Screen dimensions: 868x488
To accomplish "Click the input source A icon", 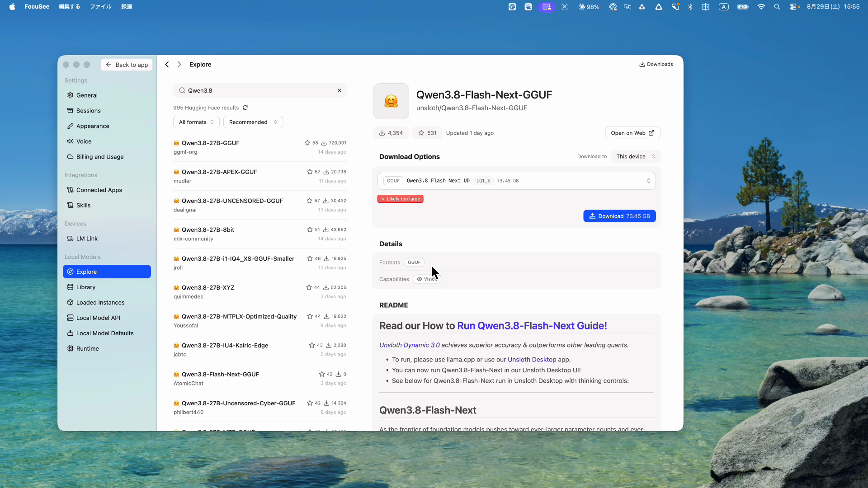I will coord(724,7).
